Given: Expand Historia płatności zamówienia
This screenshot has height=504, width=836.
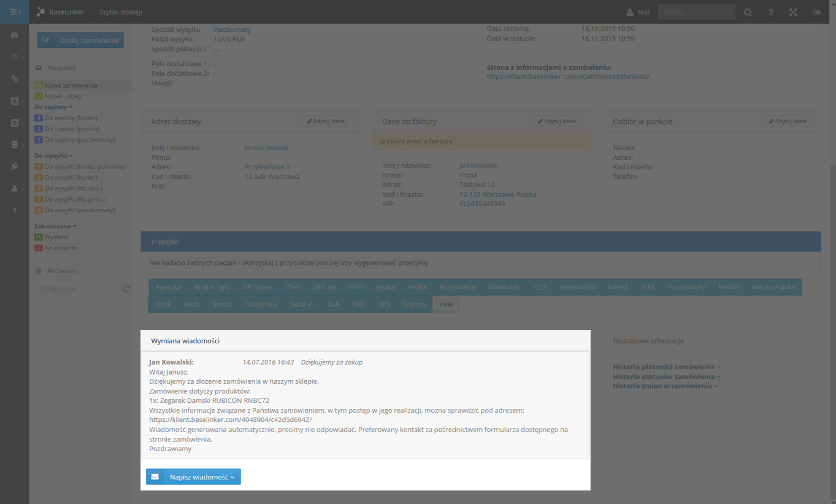Looking at the screenshot, I should [x=666, y=367].
